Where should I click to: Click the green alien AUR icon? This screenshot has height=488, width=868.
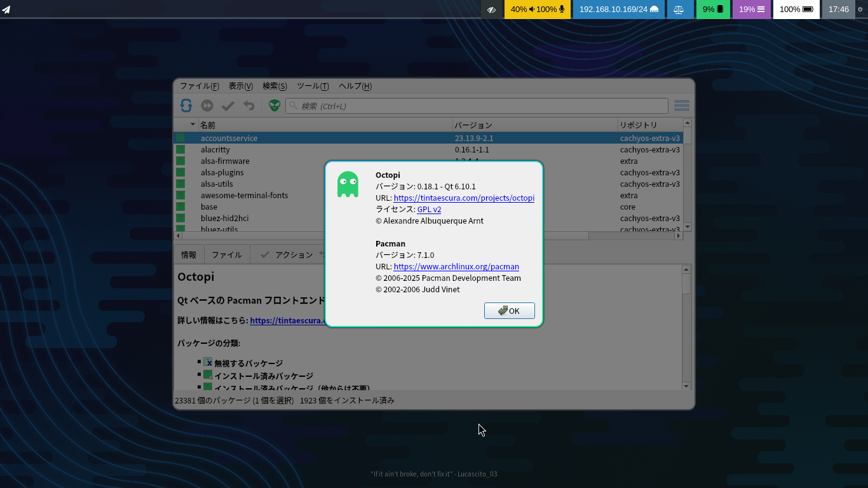274,105
